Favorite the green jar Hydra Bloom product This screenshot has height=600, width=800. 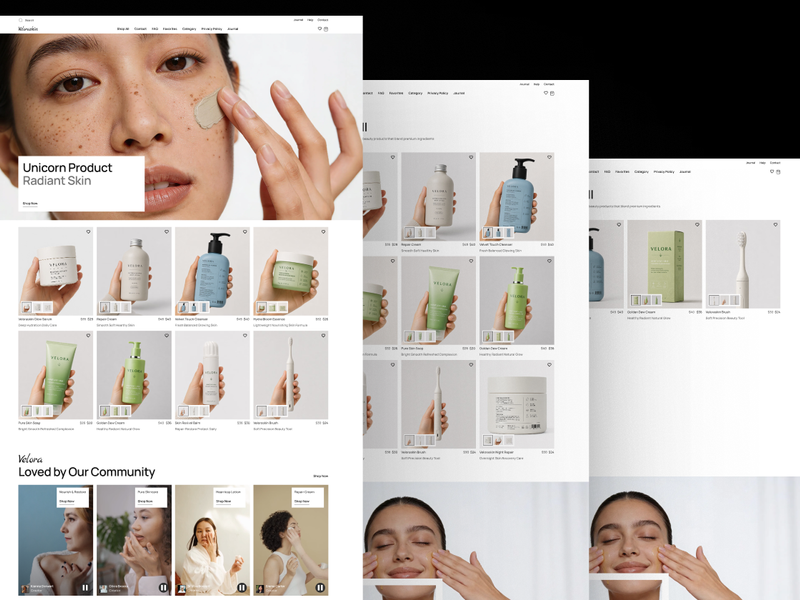coord(323,232)
